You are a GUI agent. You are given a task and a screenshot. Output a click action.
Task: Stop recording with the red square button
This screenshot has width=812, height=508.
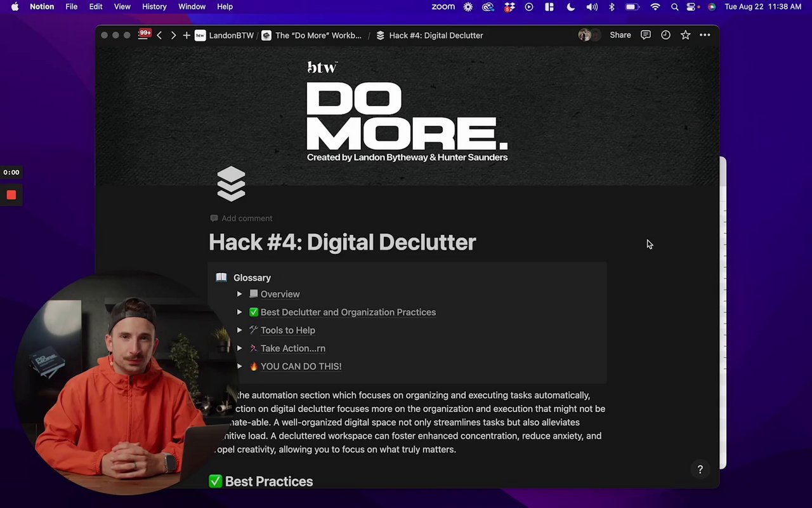pyautogui.click(x=11, y=195)
